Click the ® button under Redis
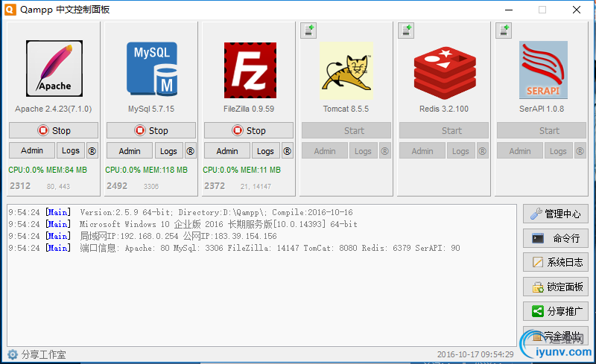The height and width of the screenshot is (364, 596). [482, 151]
